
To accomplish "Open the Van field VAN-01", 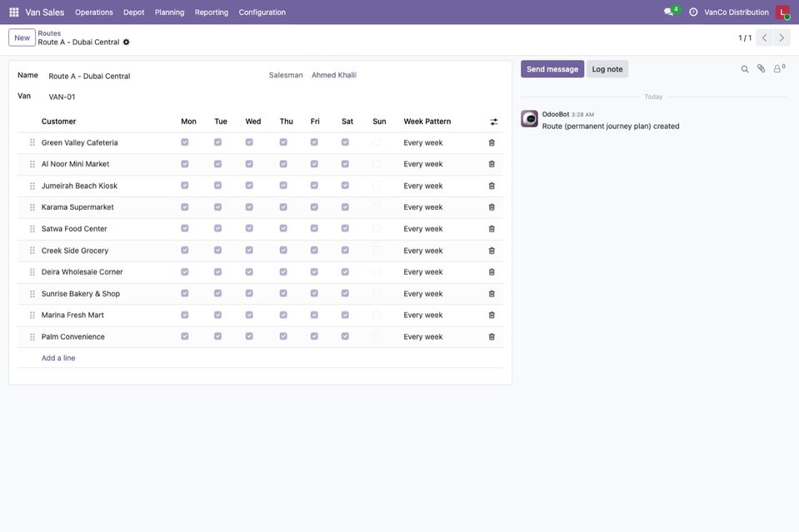I will point(62,97).
